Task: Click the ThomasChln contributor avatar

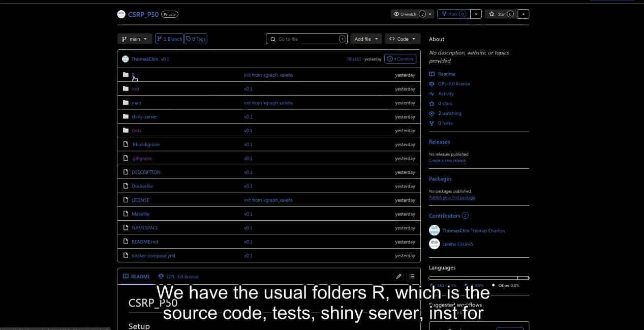Action: click(x=434, y=230)
